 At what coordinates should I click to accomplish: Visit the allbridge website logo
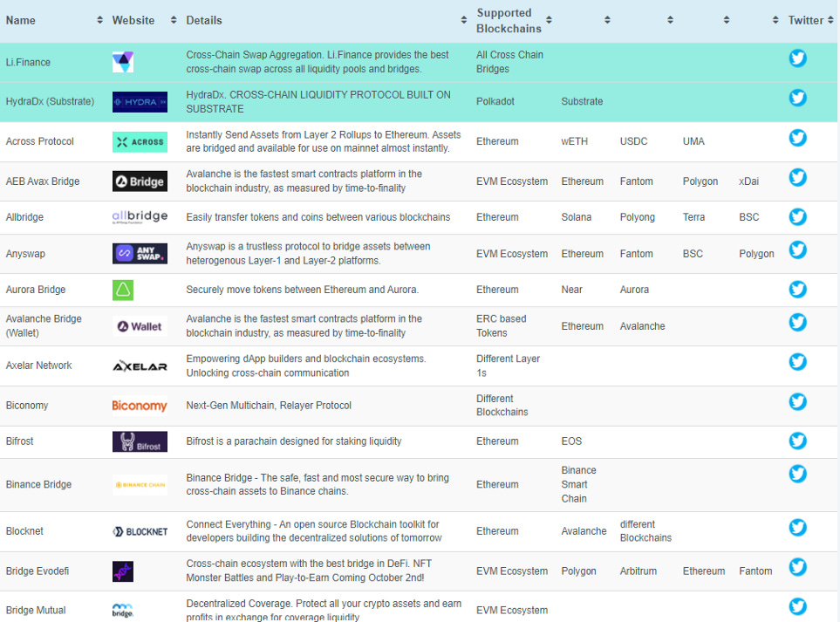[140, 216]
